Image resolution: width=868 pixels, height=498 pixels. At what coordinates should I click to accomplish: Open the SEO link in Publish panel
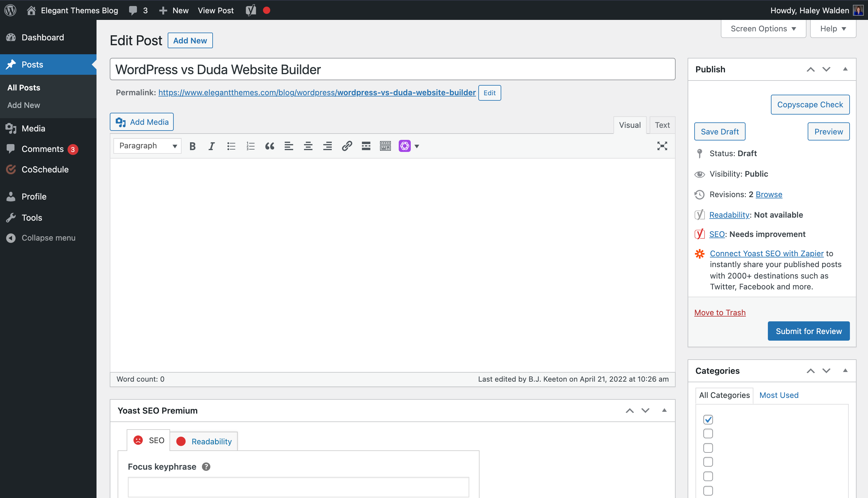[717, 234]
